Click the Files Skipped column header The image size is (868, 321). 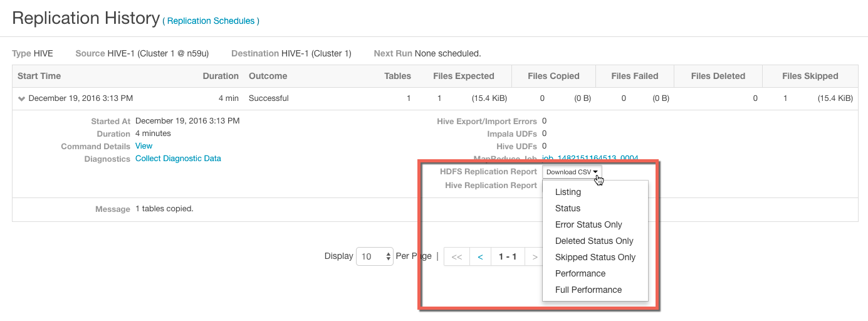click(810, 76)
